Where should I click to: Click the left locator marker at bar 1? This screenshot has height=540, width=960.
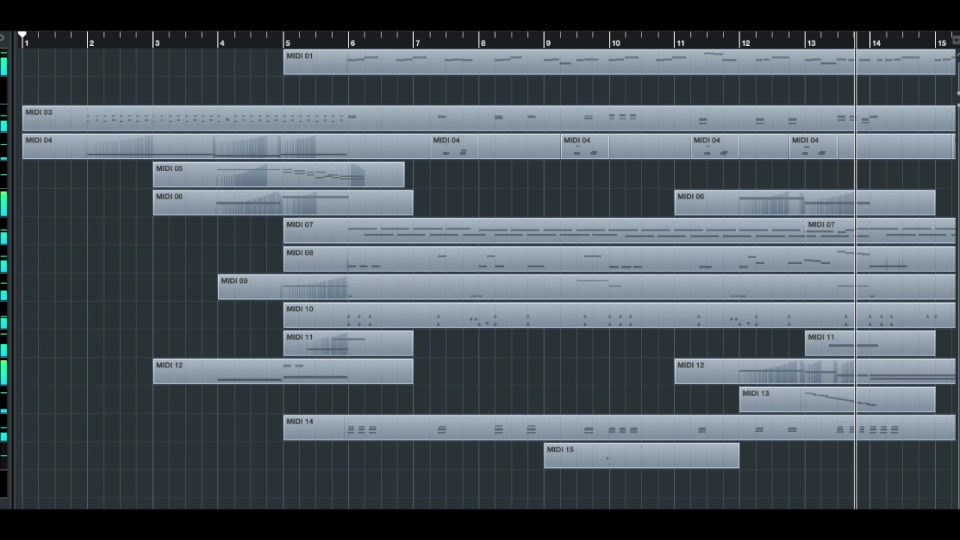[22, 35]
